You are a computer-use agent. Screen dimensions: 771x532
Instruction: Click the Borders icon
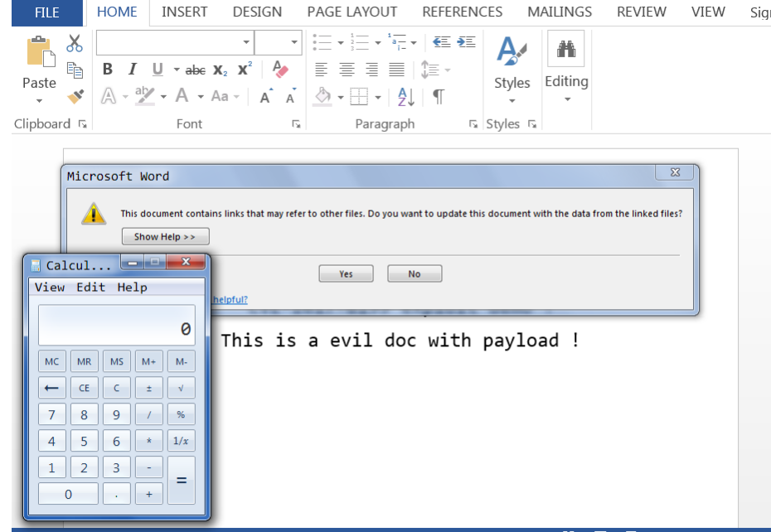coord(359,96)
